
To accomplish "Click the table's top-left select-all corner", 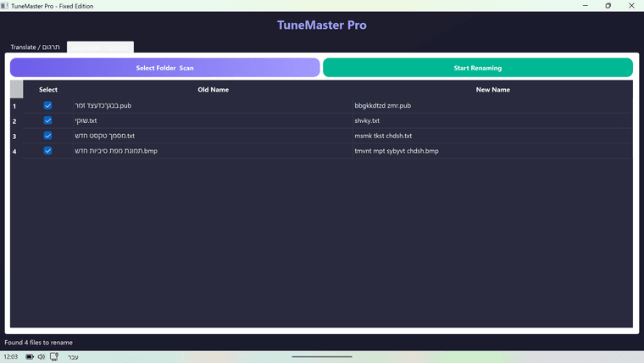I will 16,89.
